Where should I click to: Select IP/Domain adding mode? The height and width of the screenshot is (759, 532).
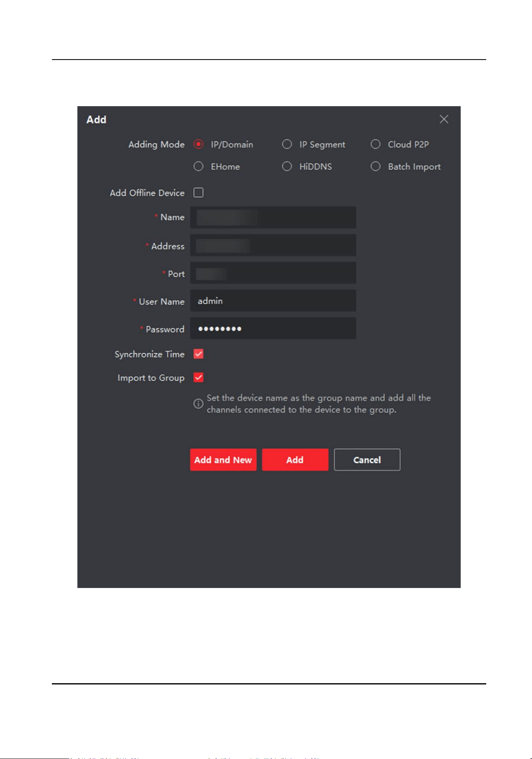click(x=198, y=144)
